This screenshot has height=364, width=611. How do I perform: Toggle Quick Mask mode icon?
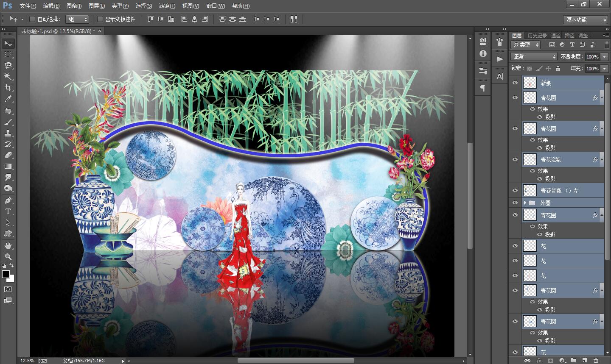[8, 289]
